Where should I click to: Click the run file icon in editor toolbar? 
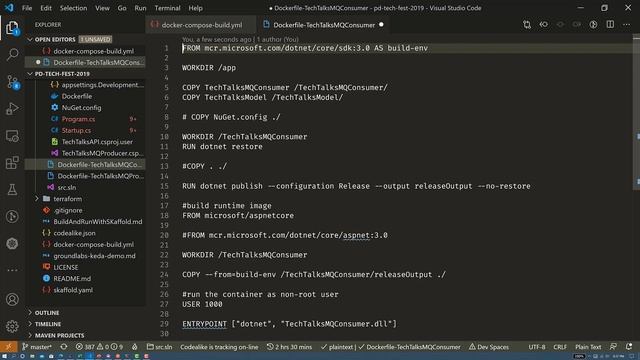tap(593, 25)
